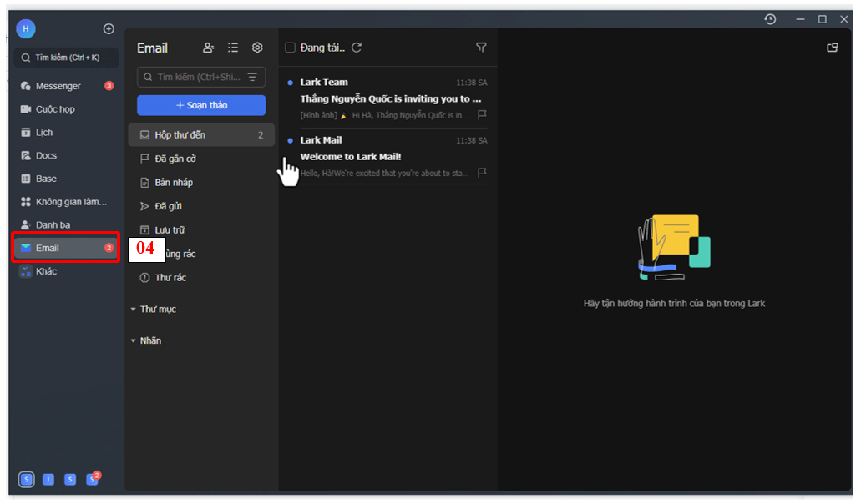Click the Messenger unread badge 3
Screen dimensions: 861x504
109,86
